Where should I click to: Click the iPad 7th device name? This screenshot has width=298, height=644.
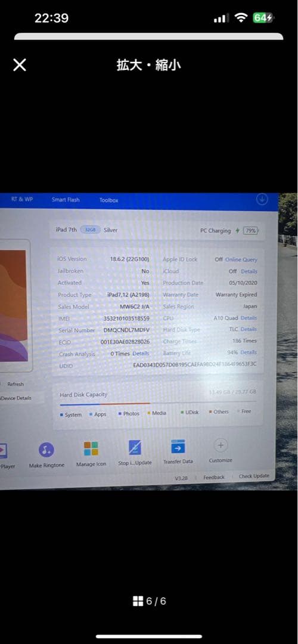click(x=66, y=230)
